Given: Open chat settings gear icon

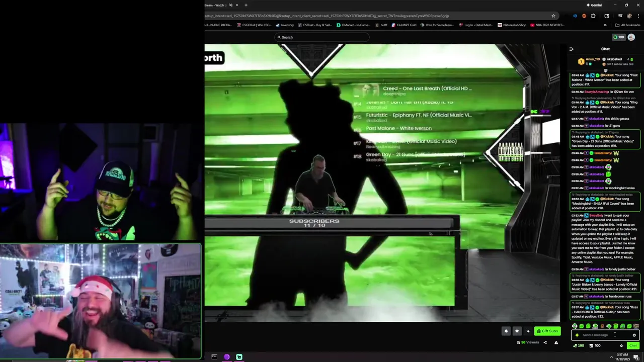Looking at the screenshot, I should 621,345.
